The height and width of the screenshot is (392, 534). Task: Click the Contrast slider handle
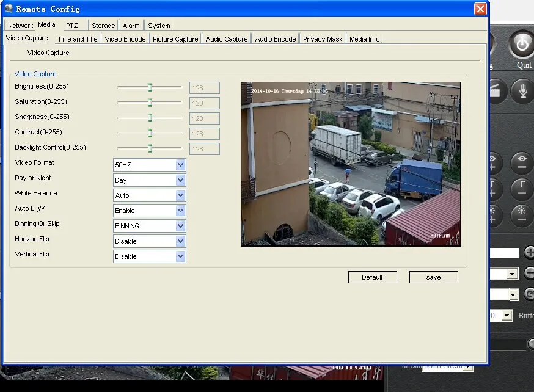(150, 133)
